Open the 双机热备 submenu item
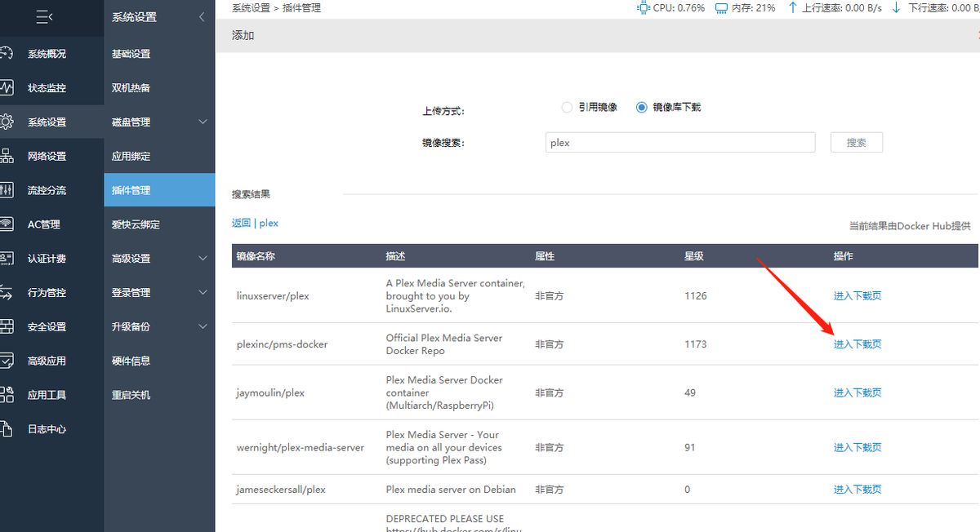980x532 pixels. [x=131, y=87]
